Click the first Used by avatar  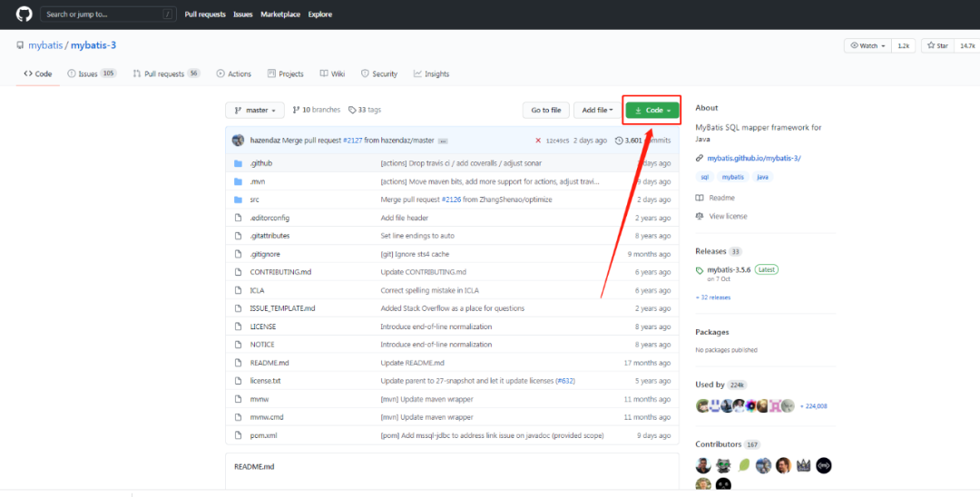(701, 405)
